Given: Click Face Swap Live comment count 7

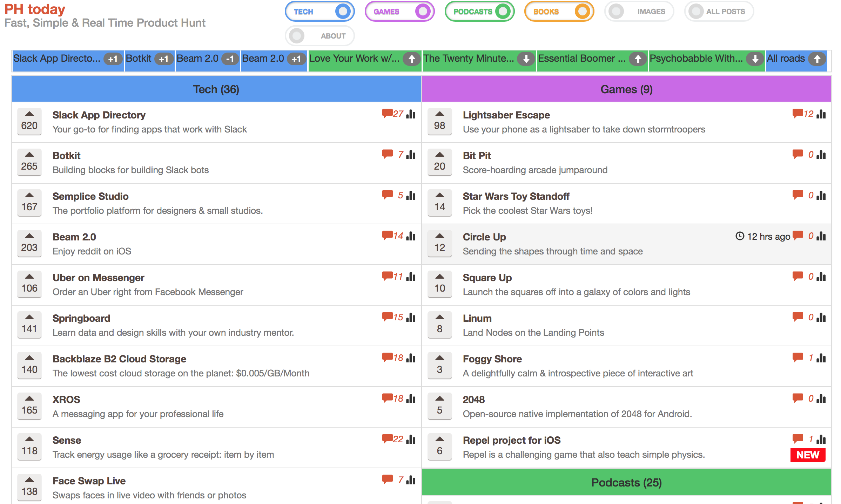Looking at the screenshot, I should point(401,480).
